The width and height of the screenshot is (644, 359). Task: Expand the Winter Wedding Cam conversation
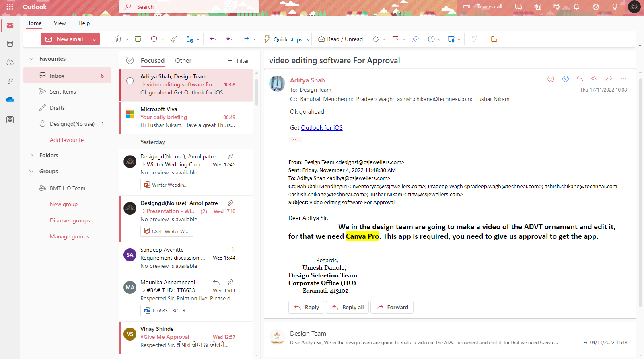(x=144, y=164)
